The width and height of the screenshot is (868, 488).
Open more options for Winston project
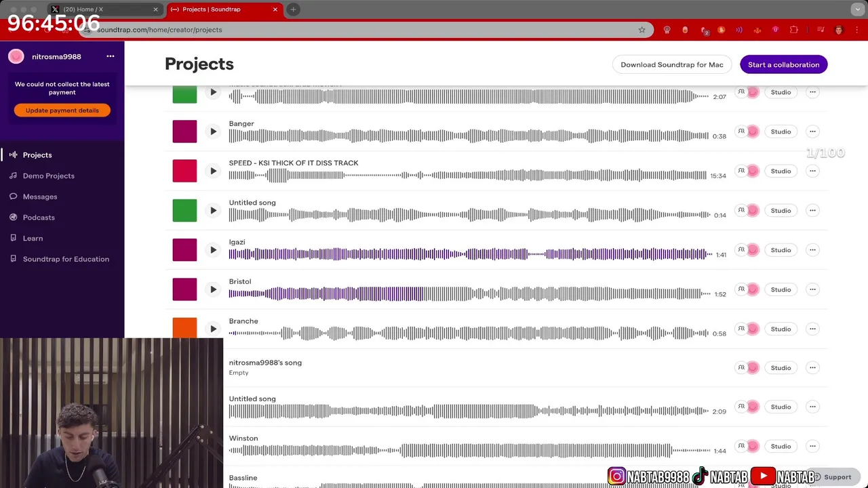pos(812,446)
